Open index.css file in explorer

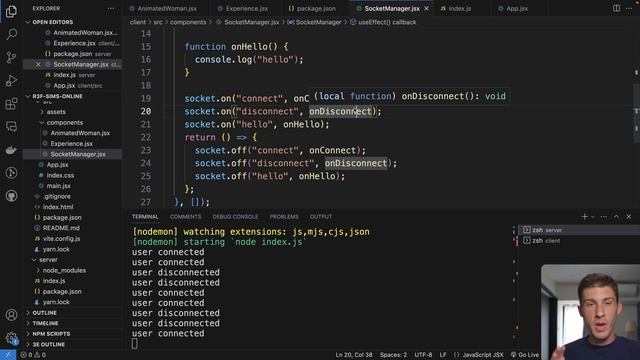60,176
